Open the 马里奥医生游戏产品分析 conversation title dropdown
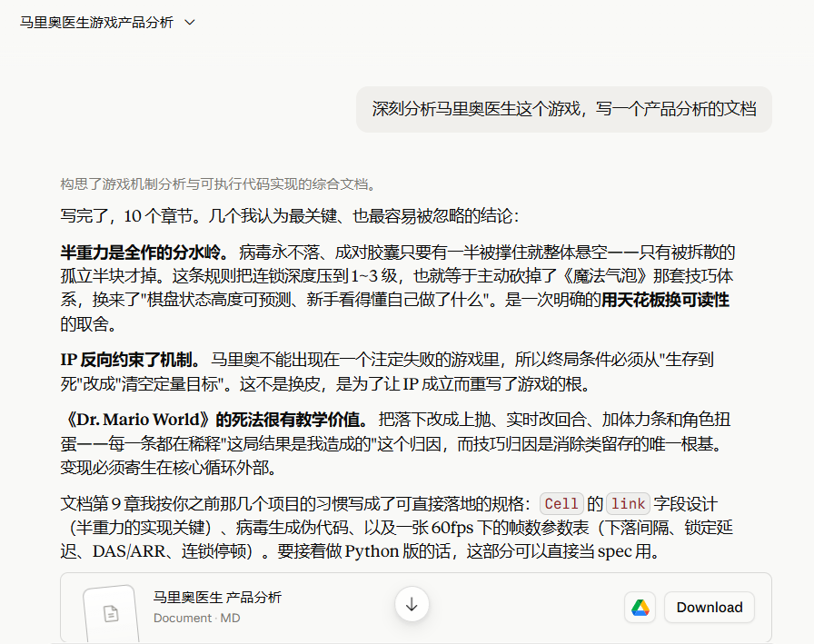814x644 pixels. pyautogui.click(x=107, y=23)
